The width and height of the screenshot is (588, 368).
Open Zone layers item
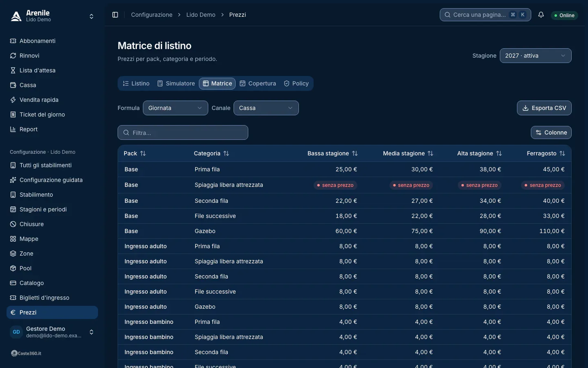pyautogui.click(x=52, y=254)
